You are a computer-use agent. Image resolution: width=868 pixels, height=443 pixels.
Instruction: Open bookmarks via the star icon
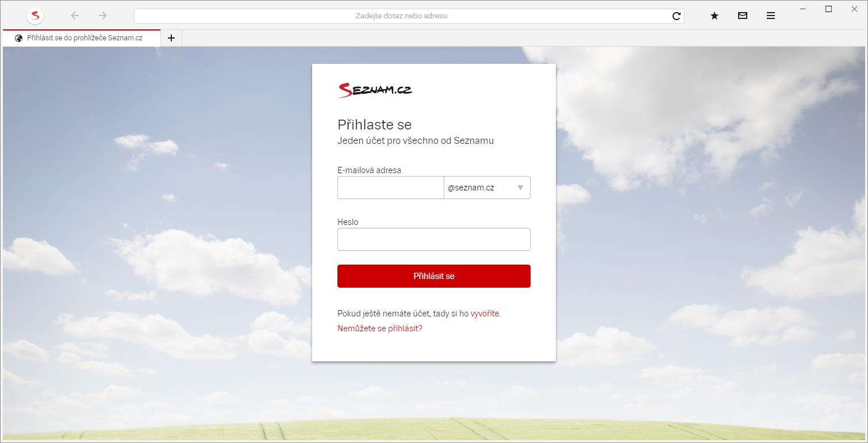pyautogui.click(x=715, y=16)
